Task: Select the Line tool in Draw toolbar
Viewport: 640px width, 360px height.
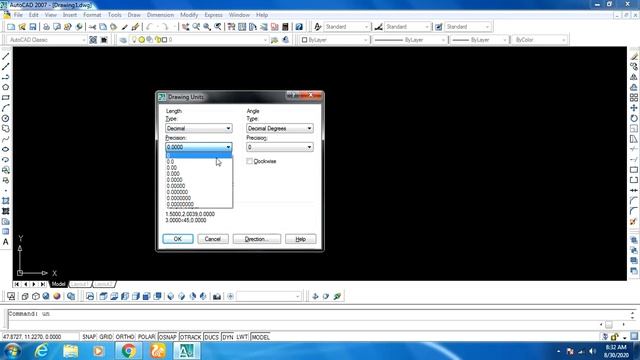Action: [x=6, y=56]
